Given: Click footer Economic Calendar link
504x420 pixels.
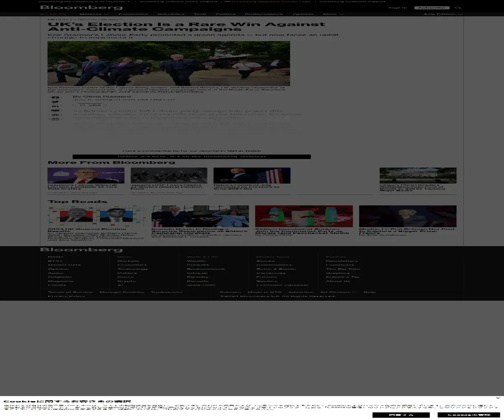Looking at the screenshot, I should (282, 285).
